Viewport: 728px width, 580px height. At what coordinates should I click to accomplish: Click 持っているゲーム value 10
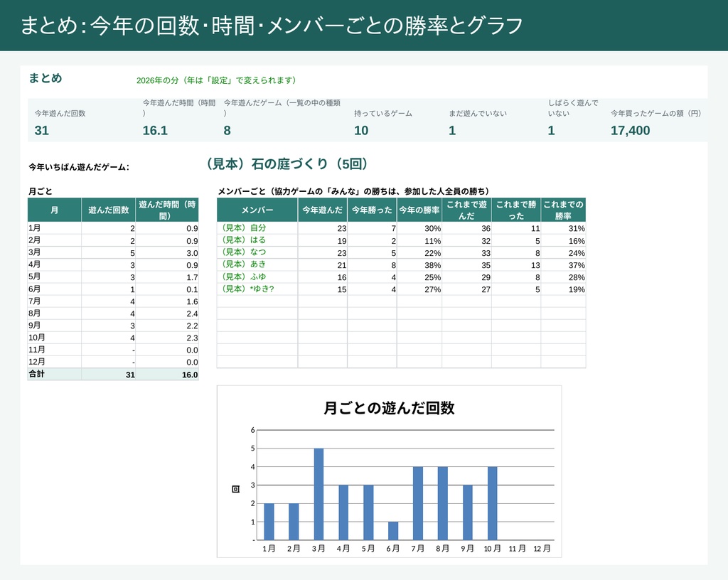pos(361,130)
